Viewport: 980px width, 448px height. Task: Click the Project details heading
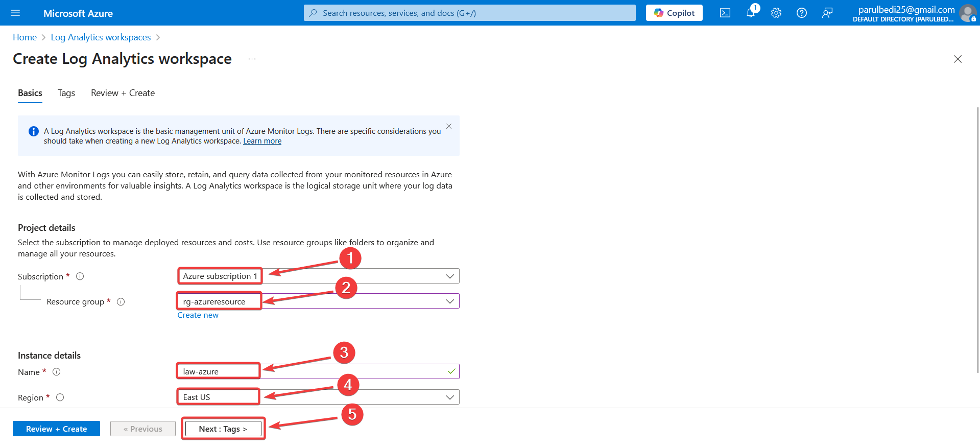point(46,228)
